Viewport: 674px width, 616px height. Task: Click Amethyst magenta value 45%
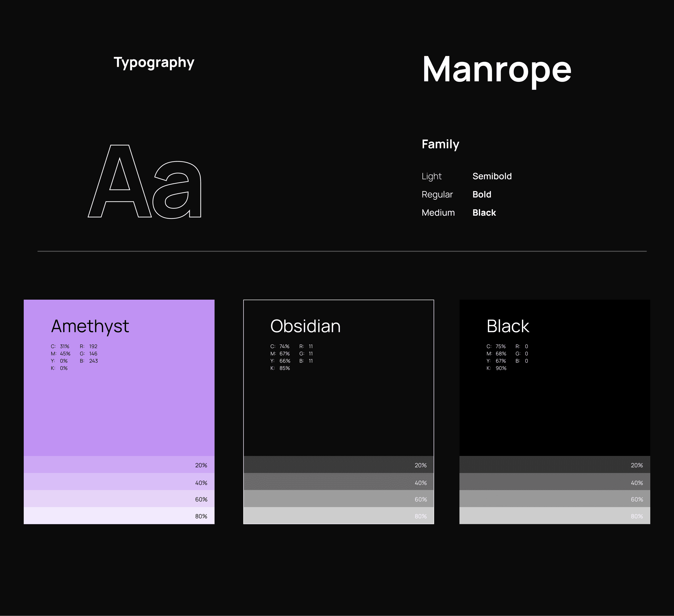65,354
